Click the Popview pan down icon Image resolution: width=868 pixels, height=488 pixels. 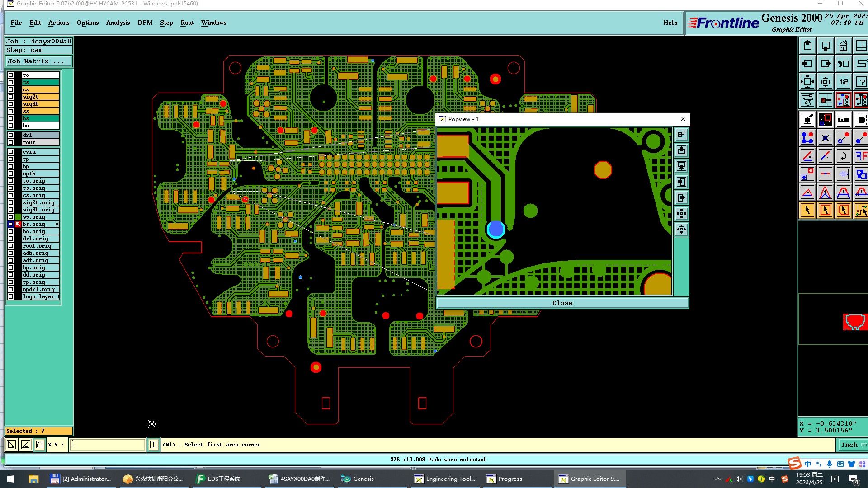click(x=681, y=166)
